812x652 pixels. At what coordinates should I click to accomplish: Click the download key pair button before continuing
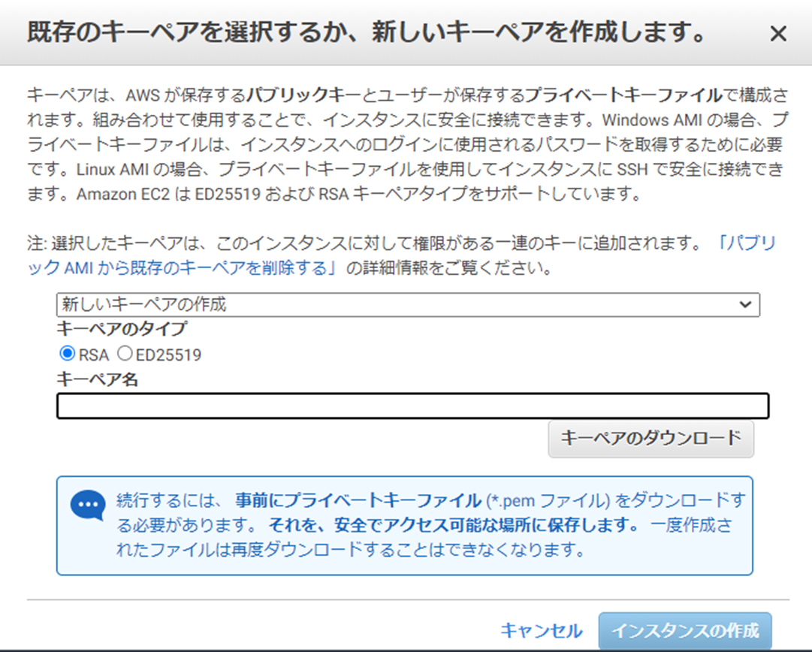coord(651,439)
